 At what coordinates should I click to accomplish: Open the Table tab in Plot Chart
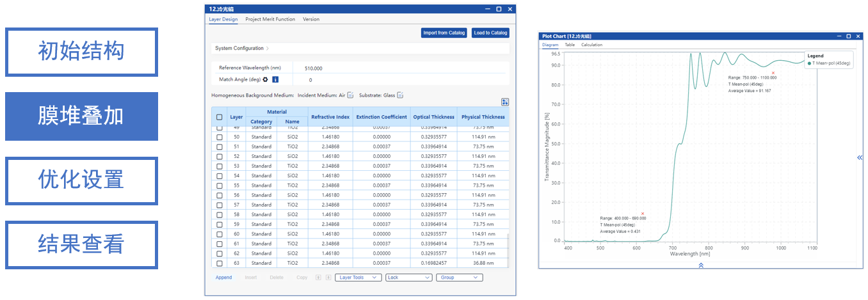(570, 45)
